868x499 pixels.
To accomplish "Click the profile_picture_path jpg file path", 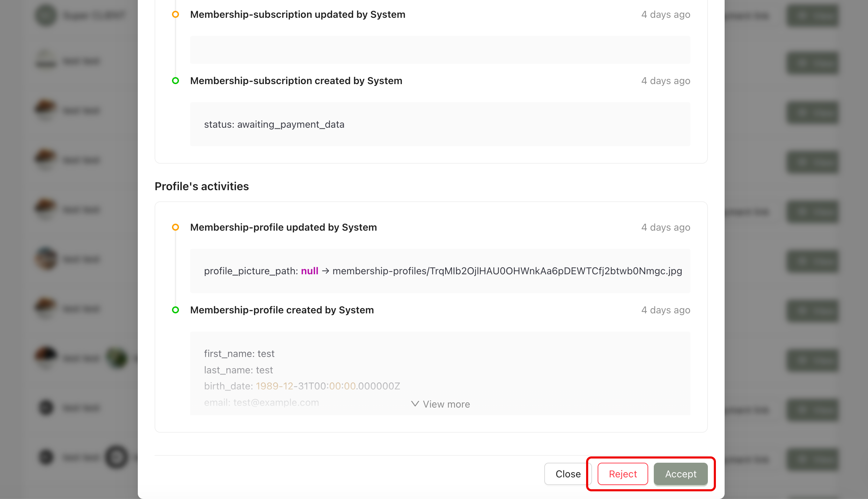I will point(507,271).
